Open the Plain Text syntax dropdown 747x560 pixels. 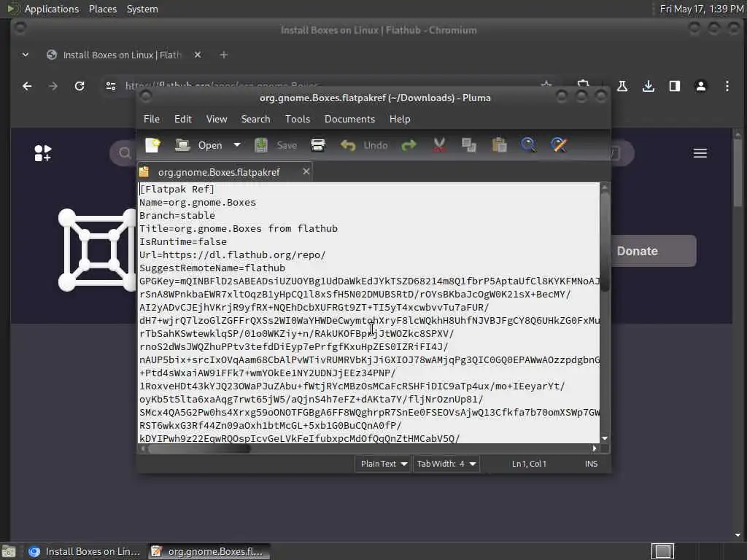pyautogui.click(x=383, y=464)
